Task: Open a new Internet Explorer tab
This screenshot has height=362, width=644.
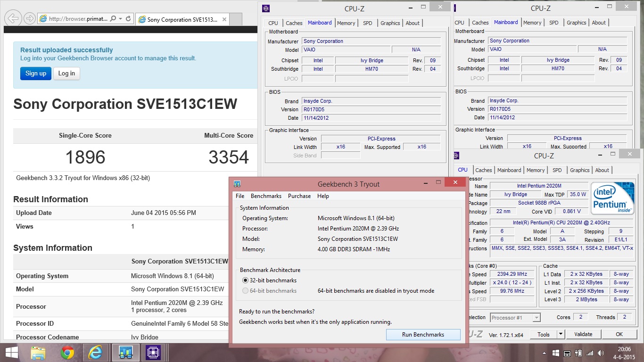Action: [x=236, y=19]
